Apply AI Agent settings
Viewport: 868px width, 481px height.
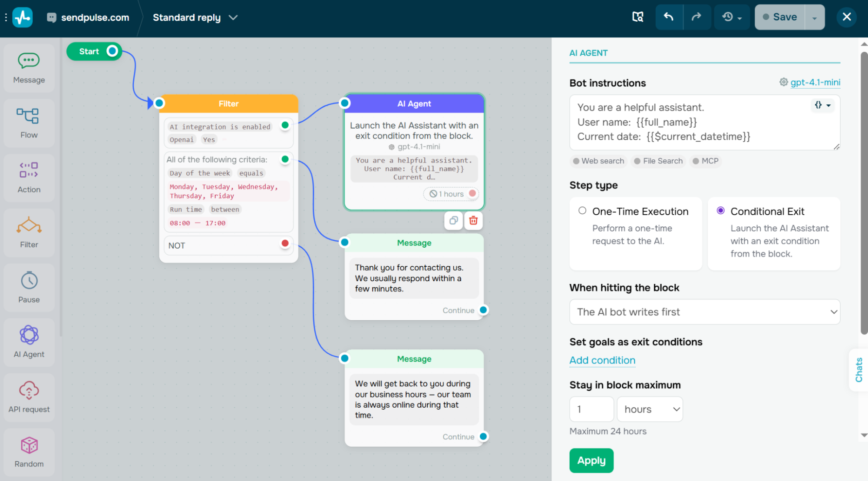(x=591, y=461)
